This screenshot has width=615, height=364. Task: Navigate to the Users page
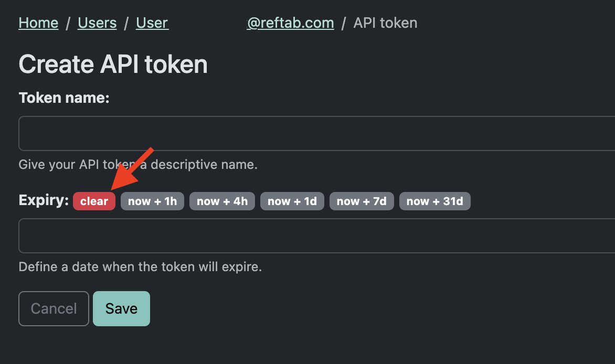(97, 23)
